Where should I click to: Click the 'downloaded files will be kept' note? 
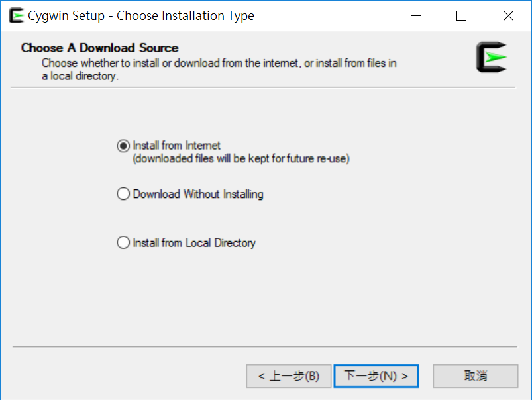click(241, 159)
